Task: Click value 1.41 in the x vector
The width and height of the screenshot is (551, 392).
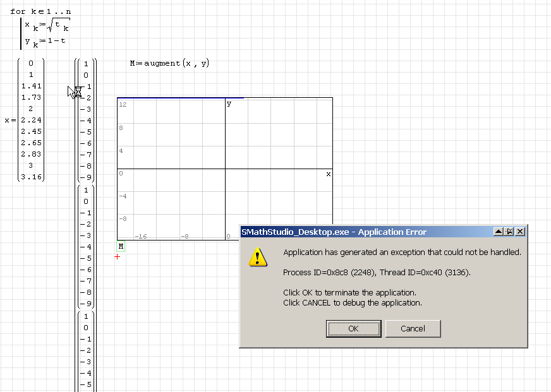Action: pyautogui.click(x=31, y=86)
